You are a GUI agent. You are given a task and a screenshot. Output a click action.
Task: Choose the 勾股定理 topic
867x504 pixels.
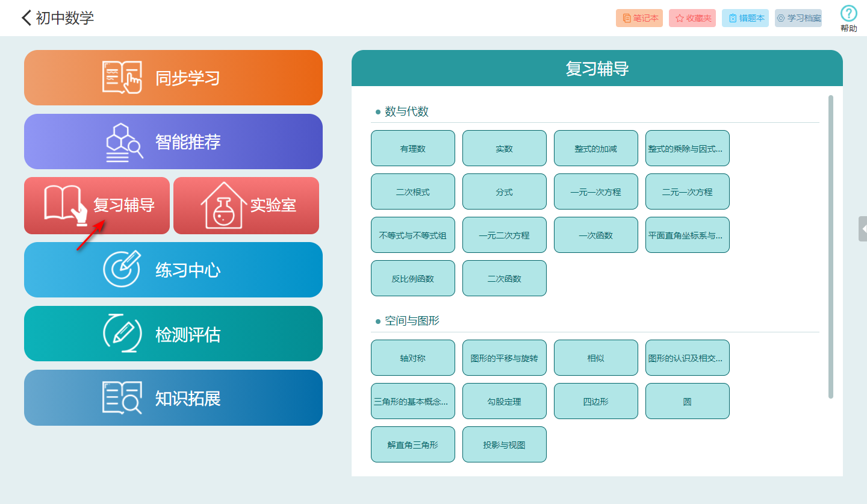(x=505, y=401)
